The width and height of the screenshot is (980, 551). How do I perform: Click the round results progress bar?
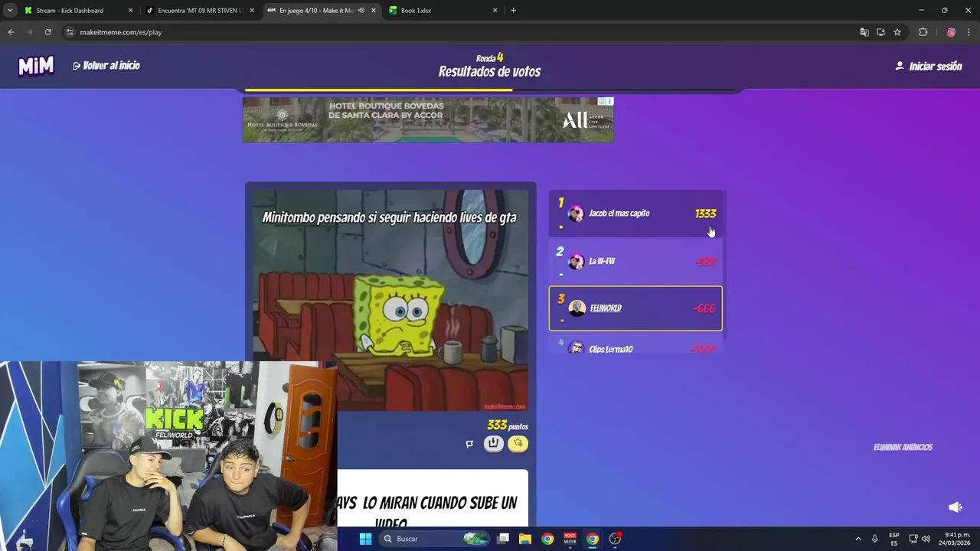pos(490,90)
